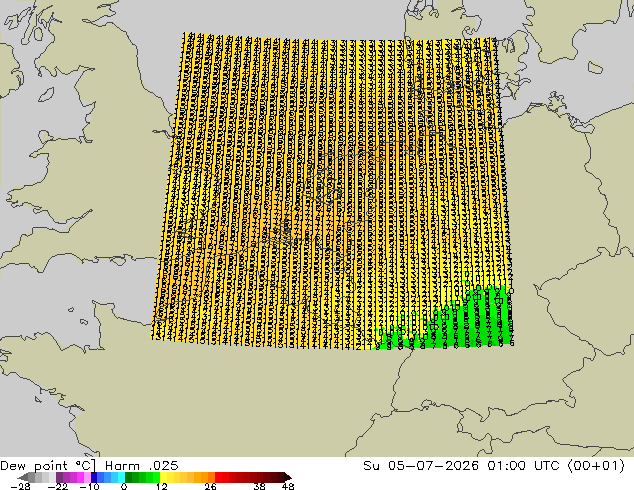
Task: Click the '38' legend label
Action: 260,486
